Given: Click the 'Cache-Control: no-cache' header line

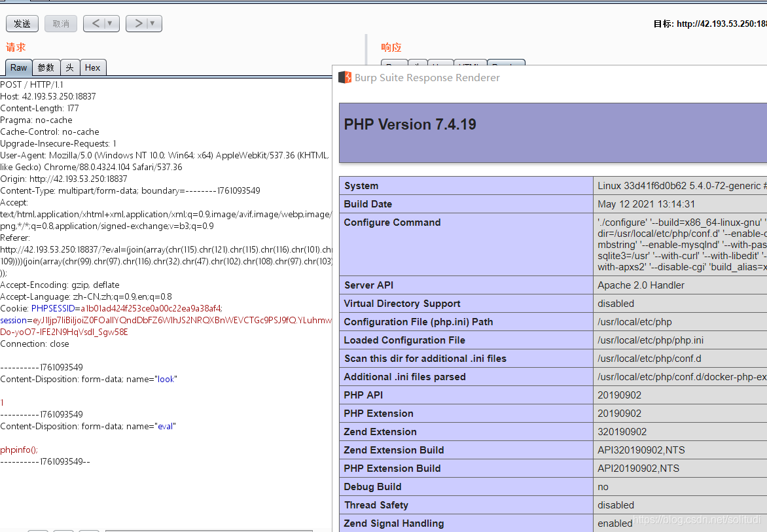Looking at the screenshot, I should (49, 132).
